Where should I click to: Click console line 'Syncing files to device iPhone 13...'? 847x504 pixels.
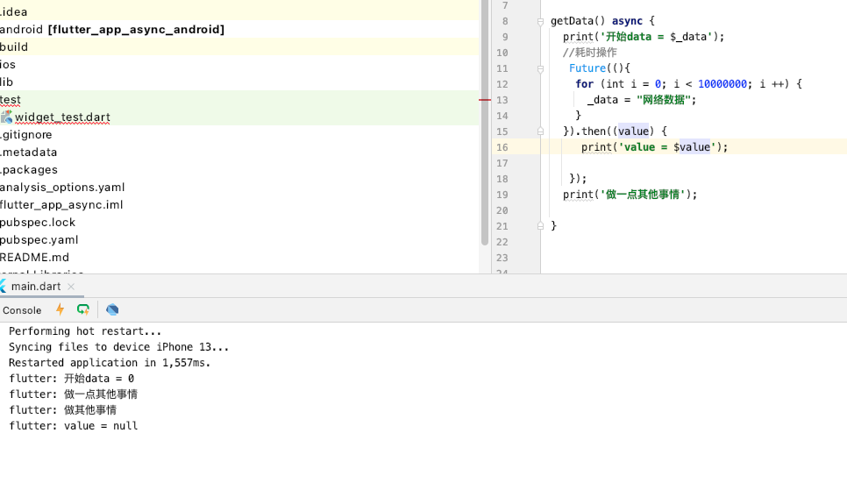[x=119, y=347]
